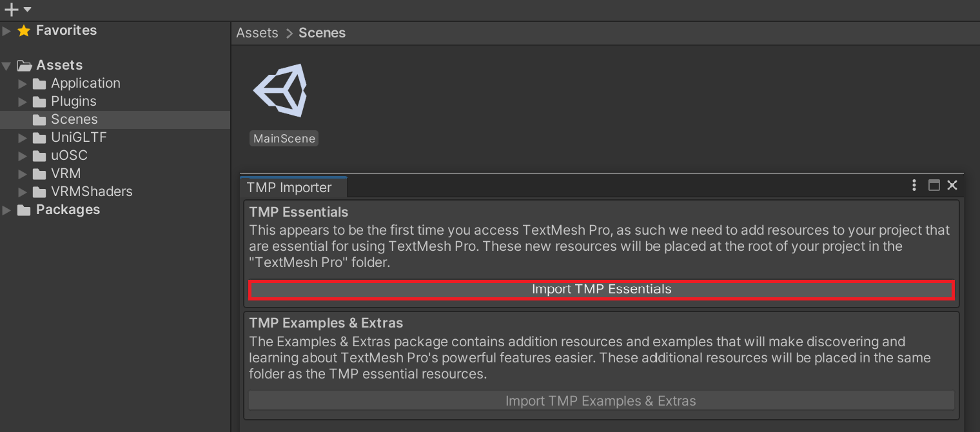Select the UniGLTF folder

77,137
